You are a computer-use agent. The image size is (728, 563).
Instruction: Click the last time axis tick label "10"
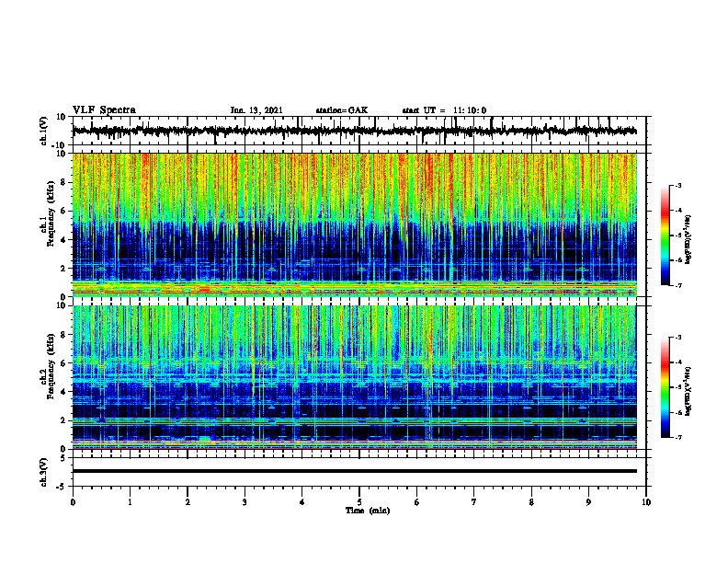click(646, 502)
